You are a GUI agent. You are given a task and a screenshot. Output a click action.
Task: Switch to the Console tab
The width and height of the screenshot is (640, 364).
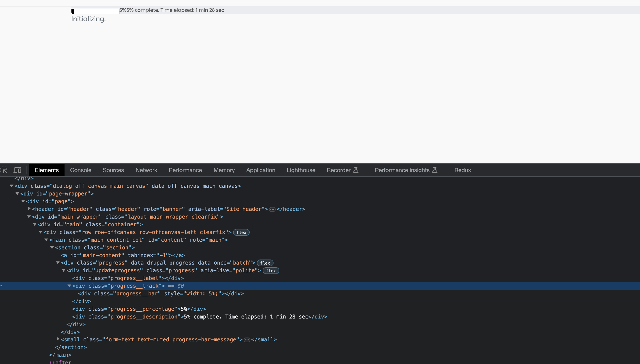(x=80, y=170)
